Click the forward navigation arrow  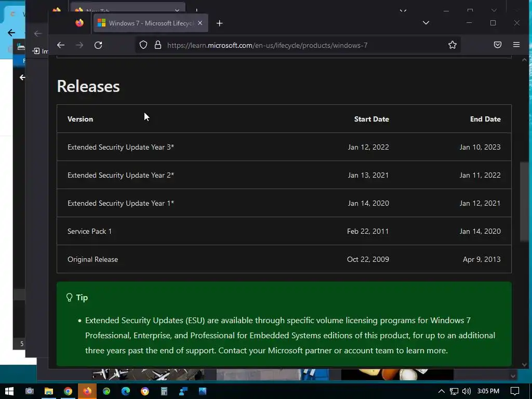click(79, 45)
